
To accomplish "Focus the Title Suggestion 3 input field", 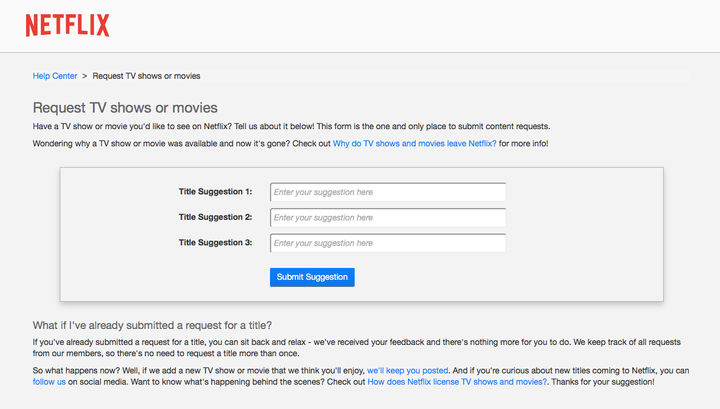I will [x=387, y=243].
